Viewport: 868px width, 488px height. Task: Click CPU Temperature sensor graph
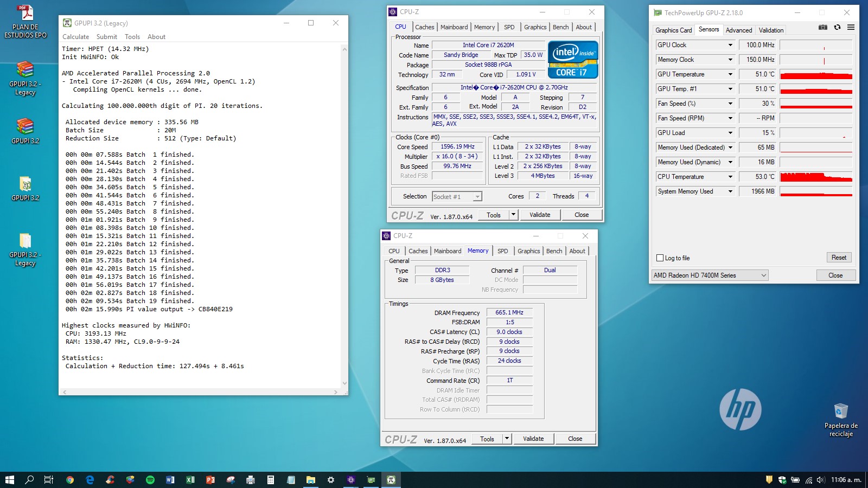[816, 177]
